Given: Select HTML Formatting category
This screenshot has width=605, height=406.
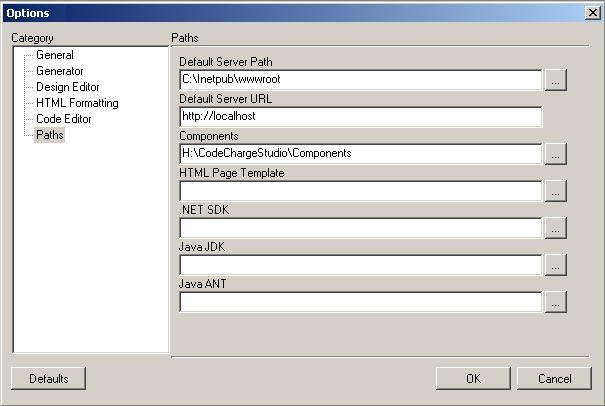Looking at the screenshot, I should [77, 103].
